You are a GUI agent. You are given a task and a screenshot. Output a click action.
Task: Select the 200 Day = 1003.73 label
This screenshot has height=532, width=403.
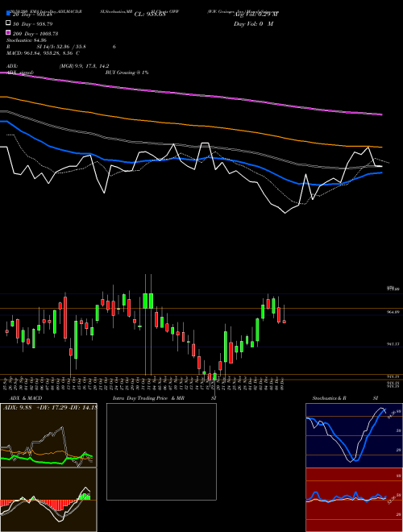click(35, 33)
